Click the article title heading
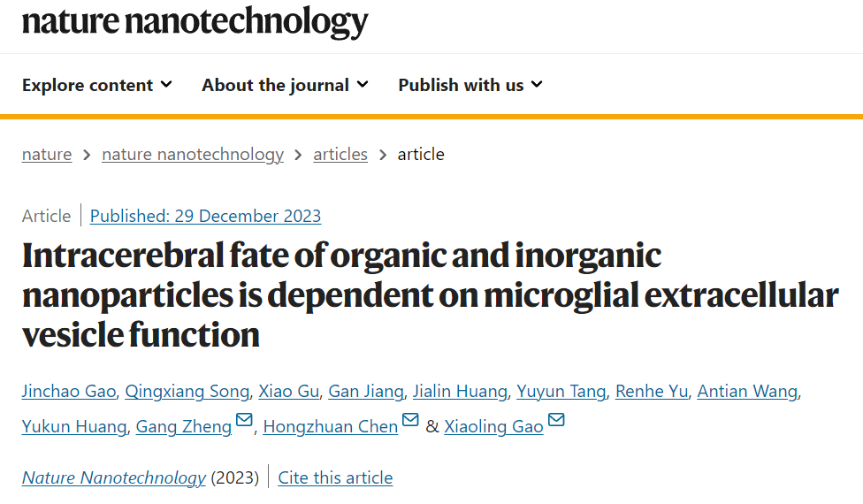863x504 pixels. pos(431,295)
